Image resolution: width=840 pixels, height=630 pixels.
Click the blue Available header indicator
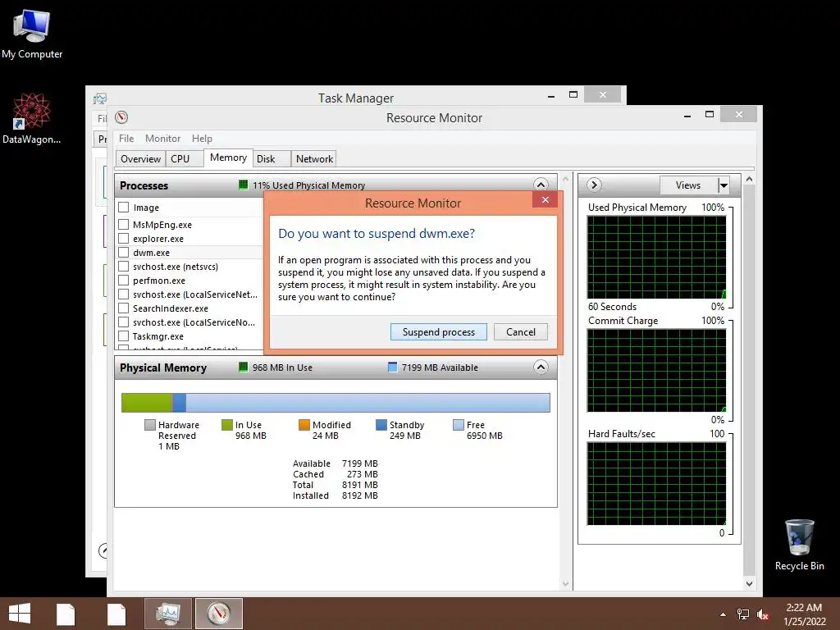393,367
